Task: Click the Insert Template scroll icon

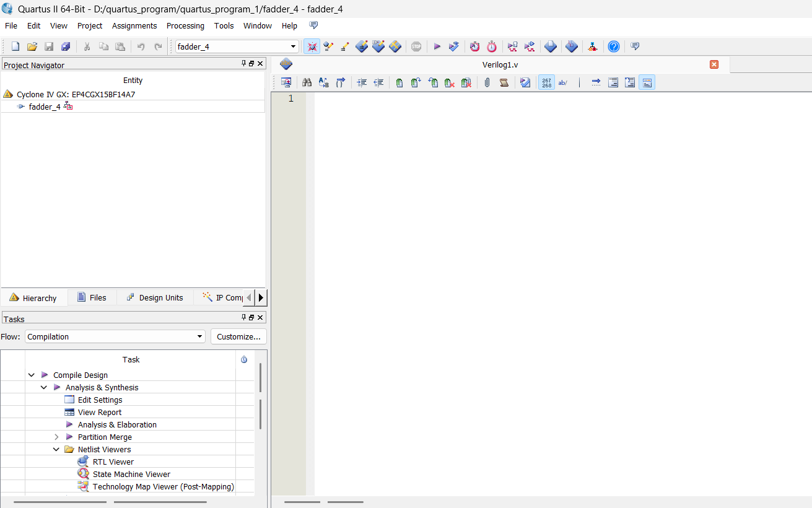Action: click(x=504, y=82)
